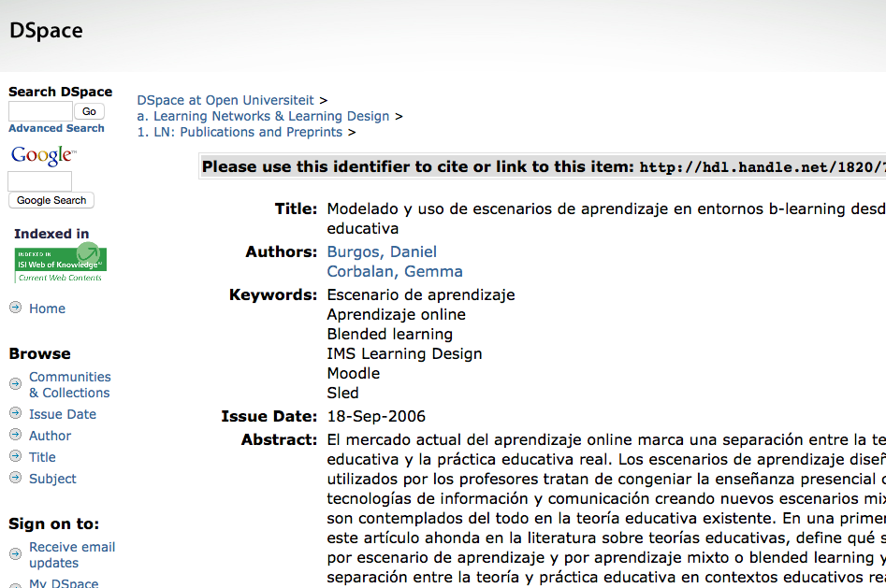Open the Advanced Search link

(56, 128)
